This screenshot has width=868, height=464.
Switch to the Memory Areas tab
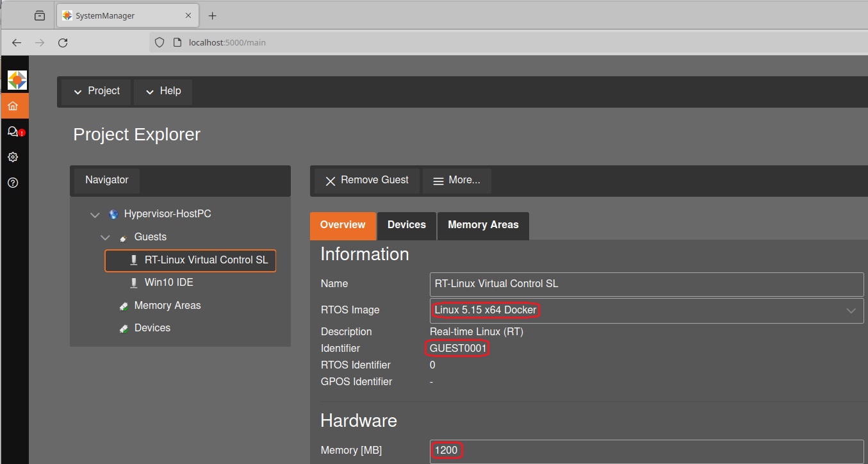[482, 226]
